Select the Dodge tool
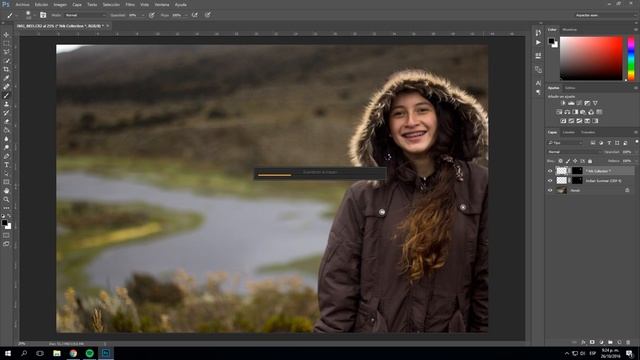 (x=6, y=147)
